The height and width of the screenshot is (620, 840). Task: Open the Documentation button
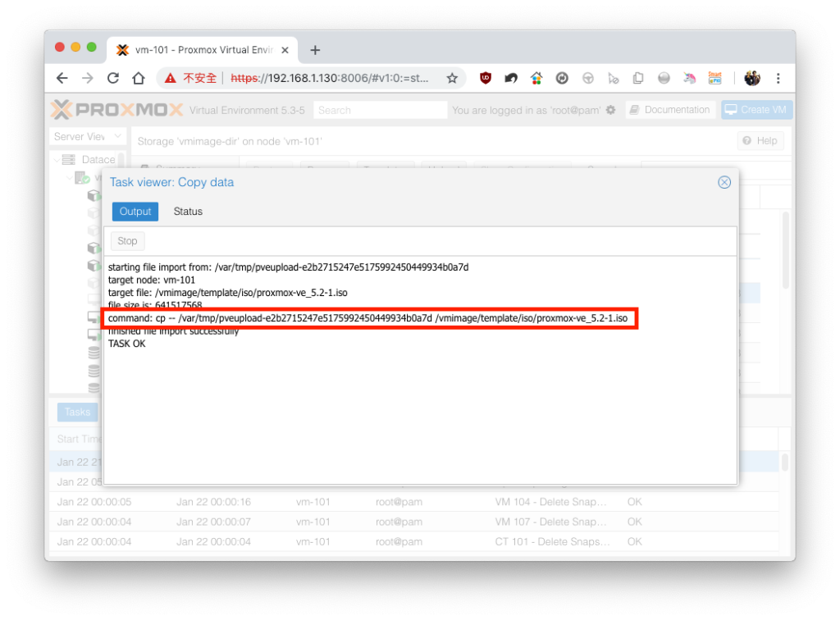click(x=671, y=110)
